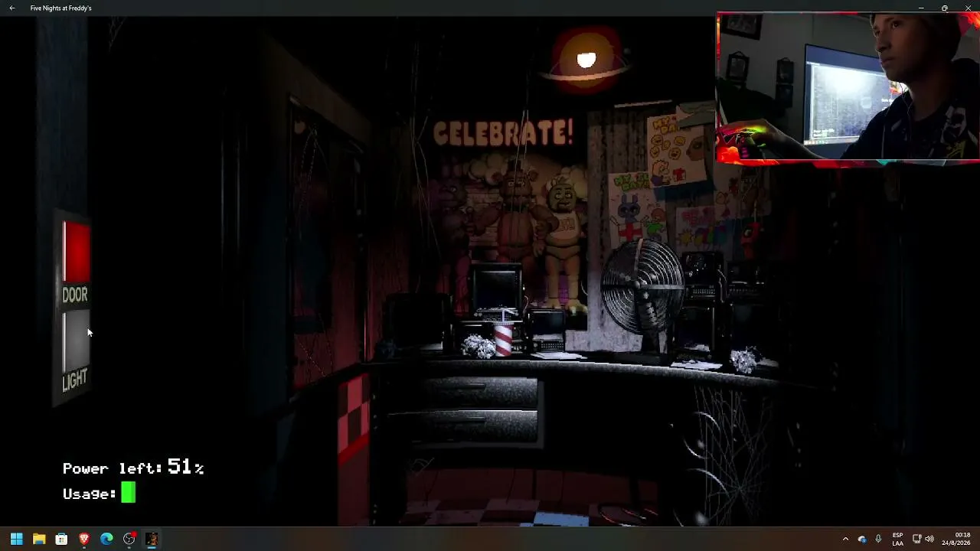The height and width of the screenshot is (551, 980).
Task: Click the Five Nights at Freddy's taskbar icon
Action: click(152, 539)
